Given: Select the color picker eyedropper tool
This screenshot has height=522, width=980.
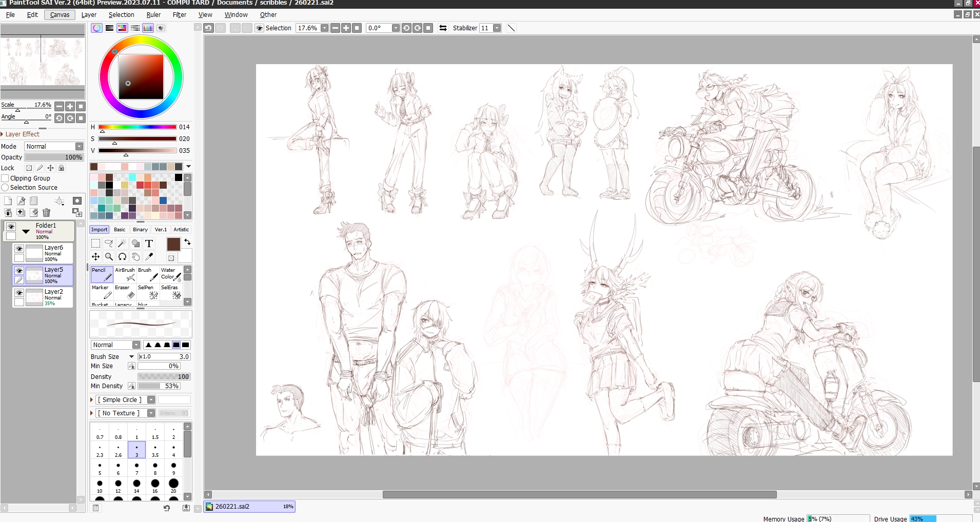Looking at the screenshot, I should click(x=149, y=257).
